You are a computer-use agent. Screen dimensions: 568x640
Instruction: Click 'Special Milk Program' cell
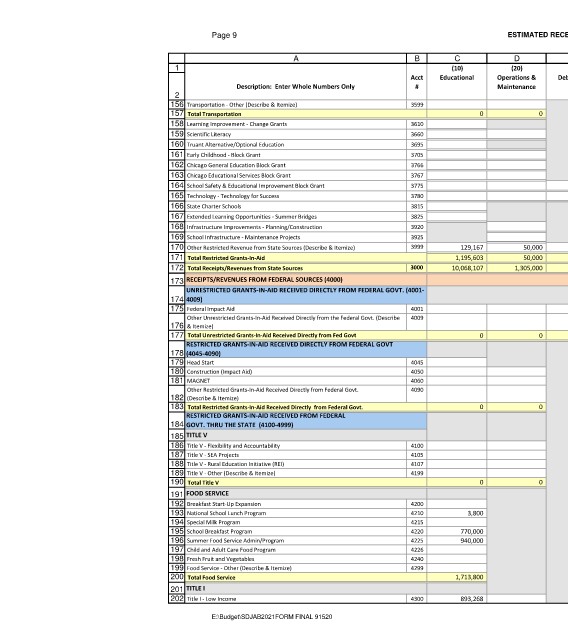[296, 522]
